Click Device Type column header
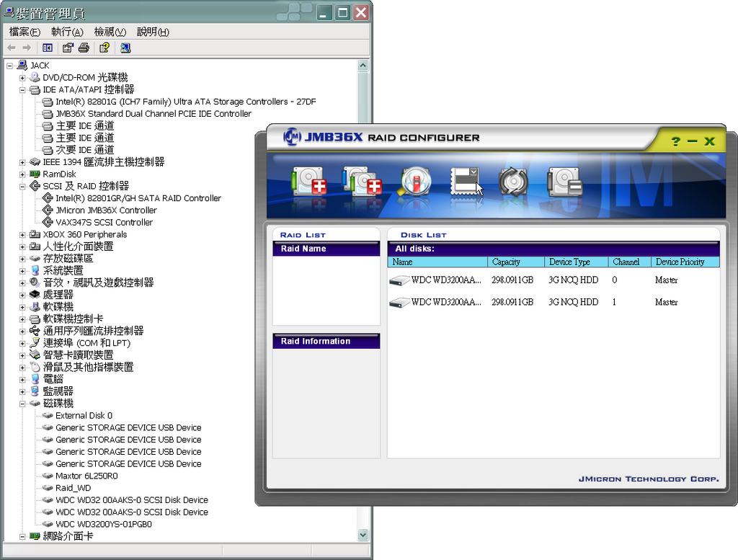This screenshot has width=738, height=560. [x=576, y=262]
